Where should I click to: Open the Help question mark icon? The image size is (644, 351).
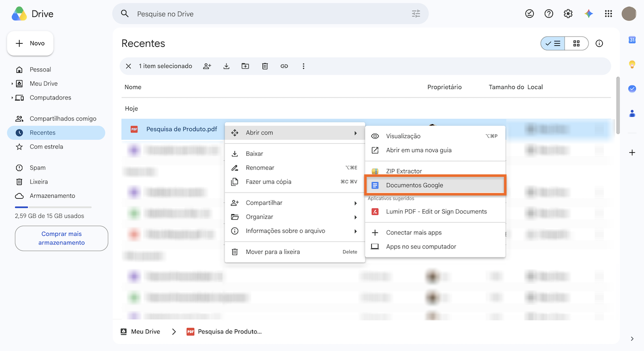pos(549,14)
